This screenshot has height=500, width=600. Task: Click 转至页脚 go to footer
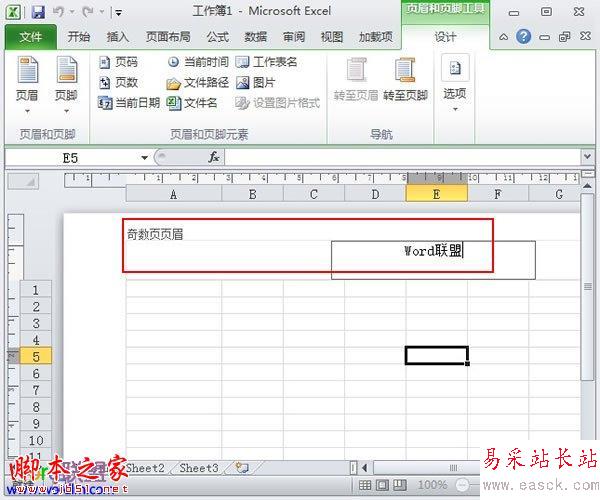point(405,80)
